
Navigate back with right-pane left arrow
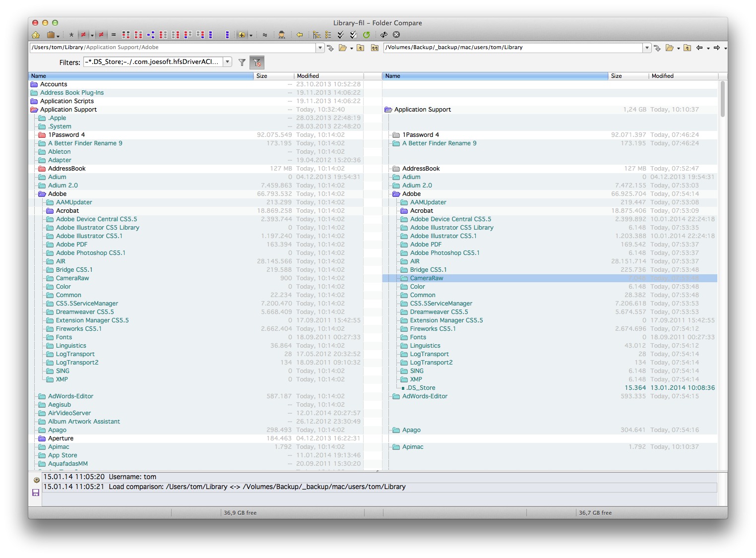[x=699, y=48]
